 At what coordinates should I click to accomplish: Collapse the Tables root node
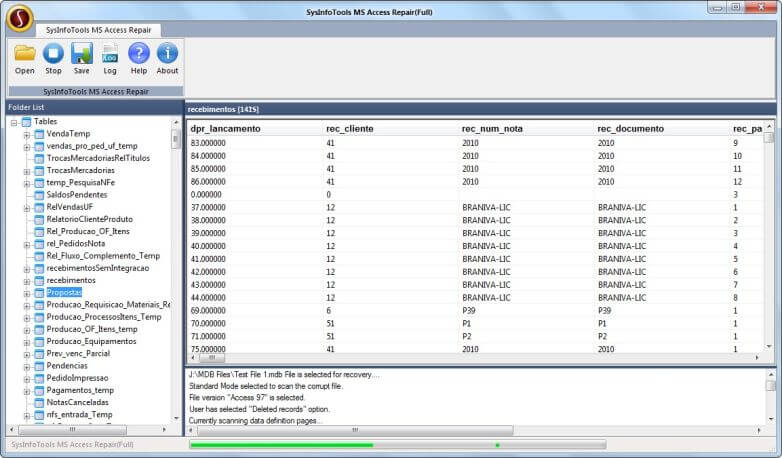[x=14, y=122]
